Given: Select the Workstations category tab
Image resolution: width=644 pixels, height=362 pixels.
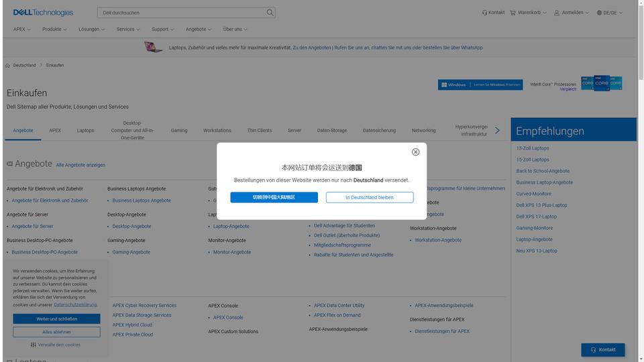Looking at the screenshot, I should [x=217, y=131].
